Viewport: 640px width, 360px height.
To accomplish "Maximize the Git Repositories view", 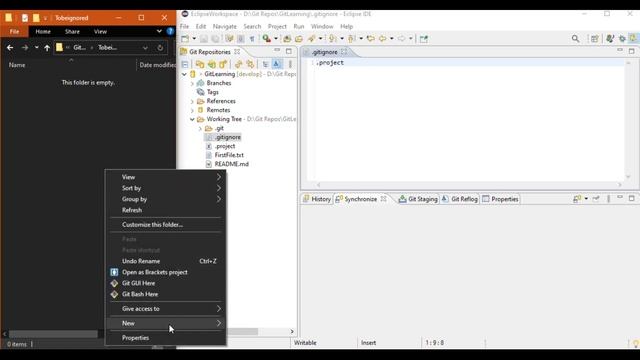I will click(289, 51).
